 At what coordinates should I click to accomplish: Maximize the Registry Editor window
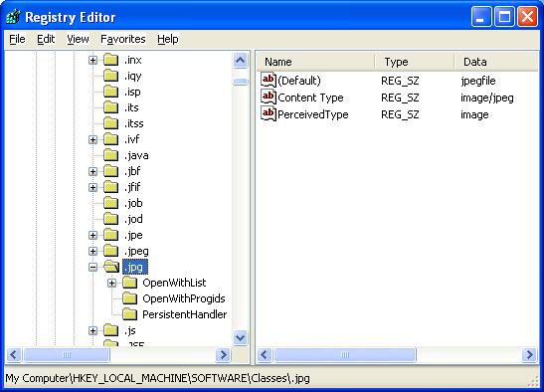[x=504, y=16]
